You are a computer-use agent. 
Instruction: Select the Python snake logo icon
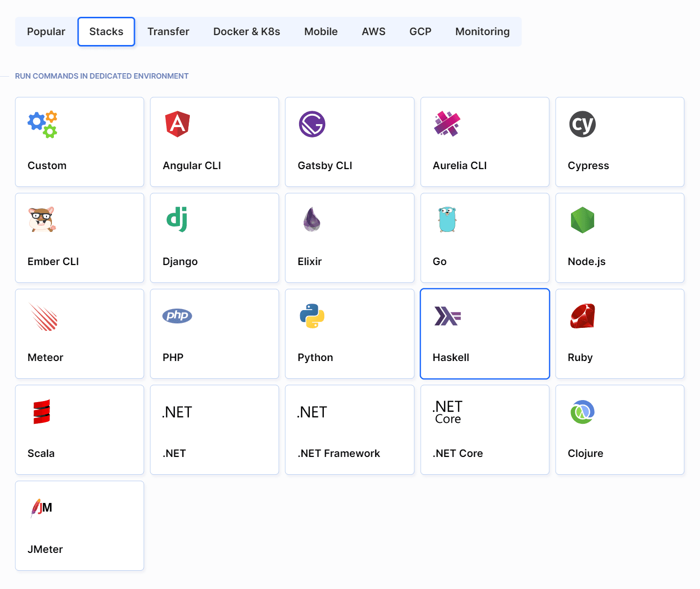click(312, 316)
